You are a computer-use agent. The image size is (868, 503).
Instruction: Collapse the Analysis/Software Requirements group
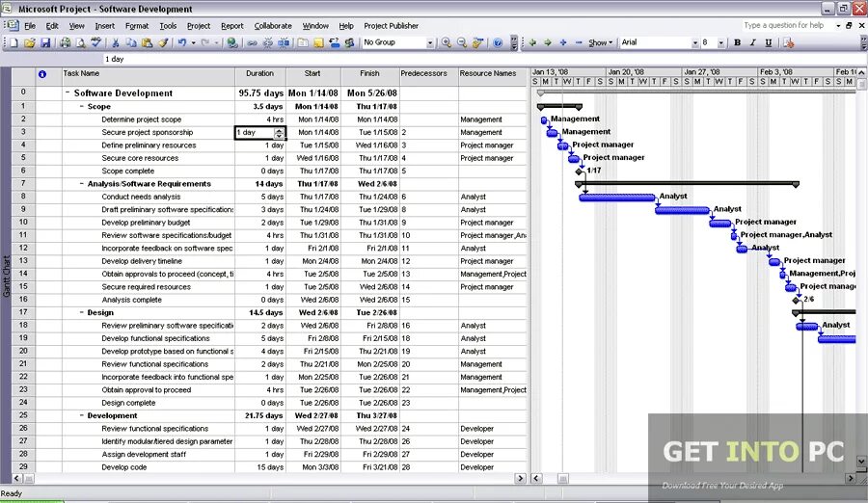tap(81, 184)
